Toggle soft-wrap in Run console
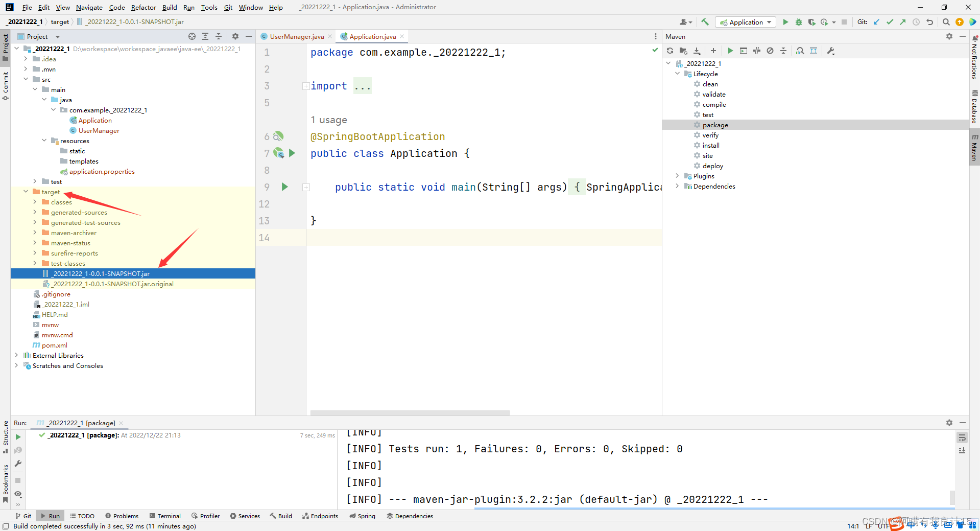This screenshot has width=980, height=531. (962, 437)
